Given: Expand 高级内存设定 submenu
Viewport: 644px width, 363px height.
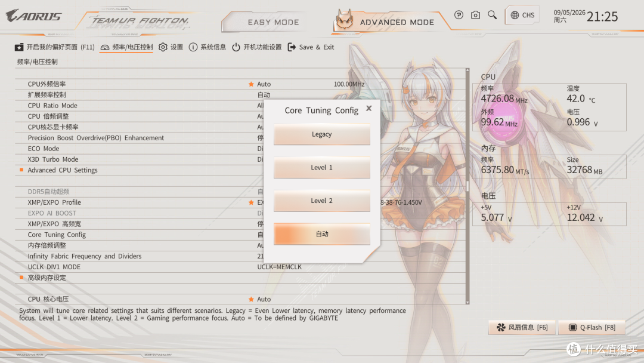Looking at the screenshot, I should [x=47, y=278].
